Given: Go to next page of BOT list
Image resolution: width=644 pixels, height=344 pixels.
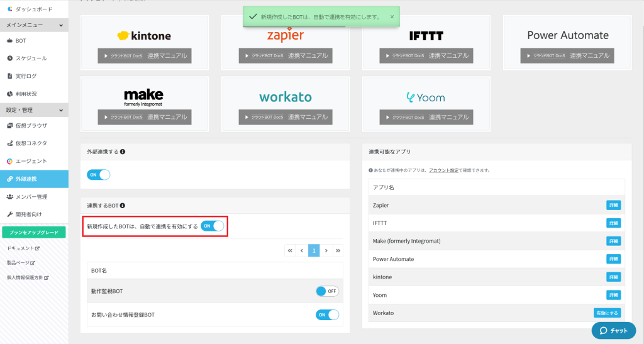Looking at the screenshot, I should (x=326, y=250).
